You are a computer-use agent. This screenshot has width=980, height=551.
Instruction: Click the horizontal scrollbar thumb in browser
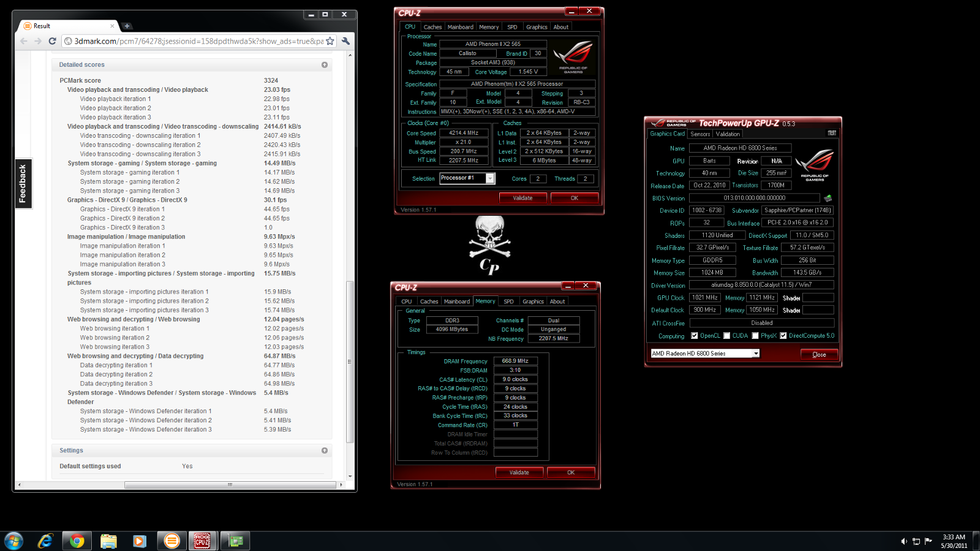[230, 485]
